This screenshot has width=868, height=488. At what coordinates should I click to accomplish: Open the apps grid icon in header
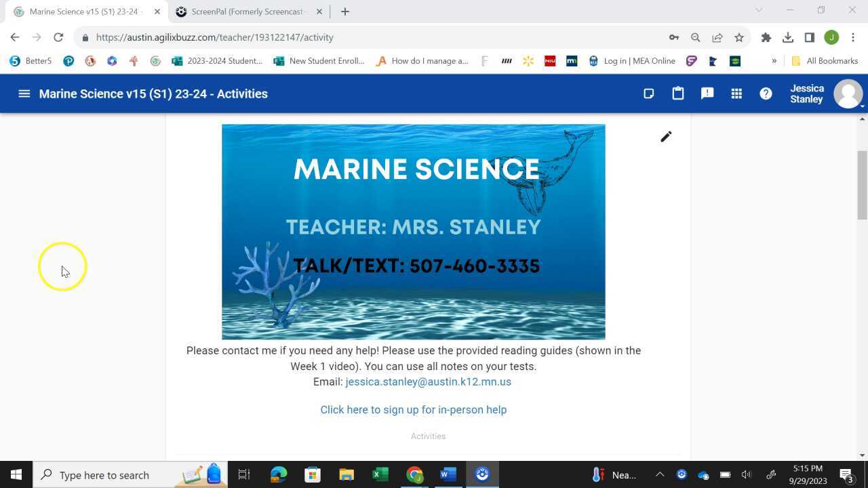point(736,93)
